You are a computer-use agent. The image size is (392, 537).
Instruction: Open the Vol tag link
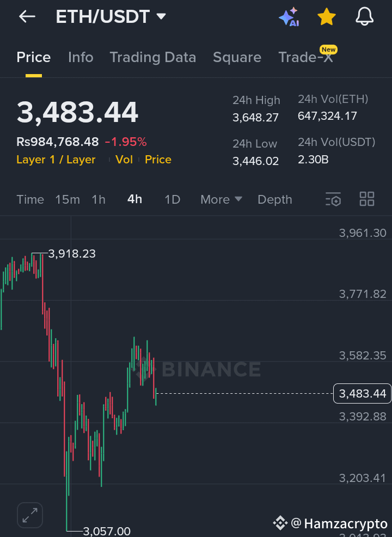click(124, 160)
